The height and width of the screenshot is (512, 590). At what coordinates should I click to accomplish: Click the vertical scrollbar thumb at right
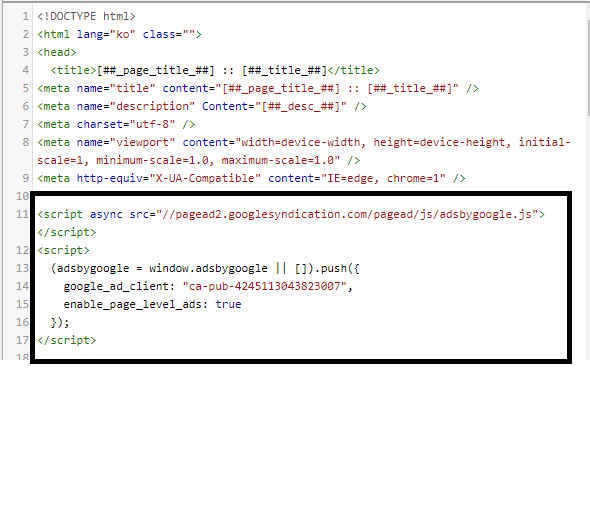point(588,68)
